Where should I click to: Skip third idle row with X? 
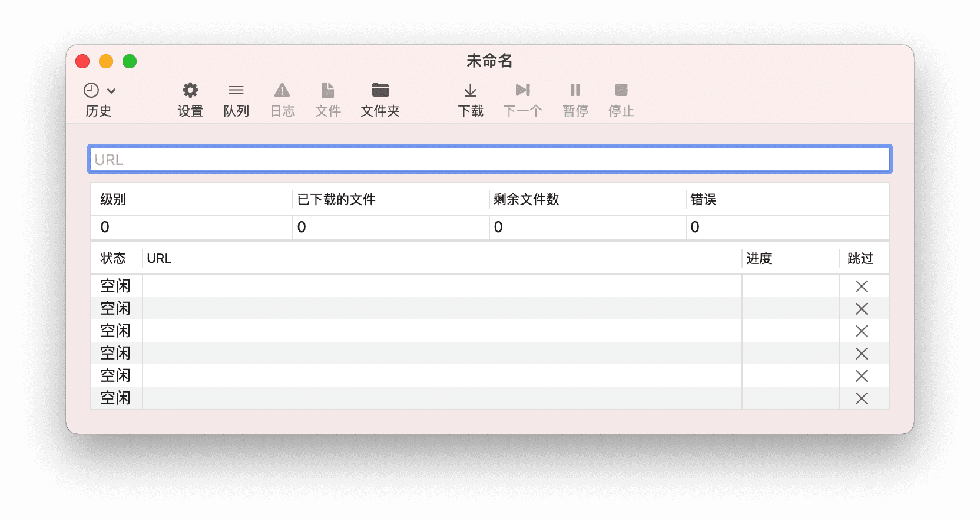[x=861, y=331]
